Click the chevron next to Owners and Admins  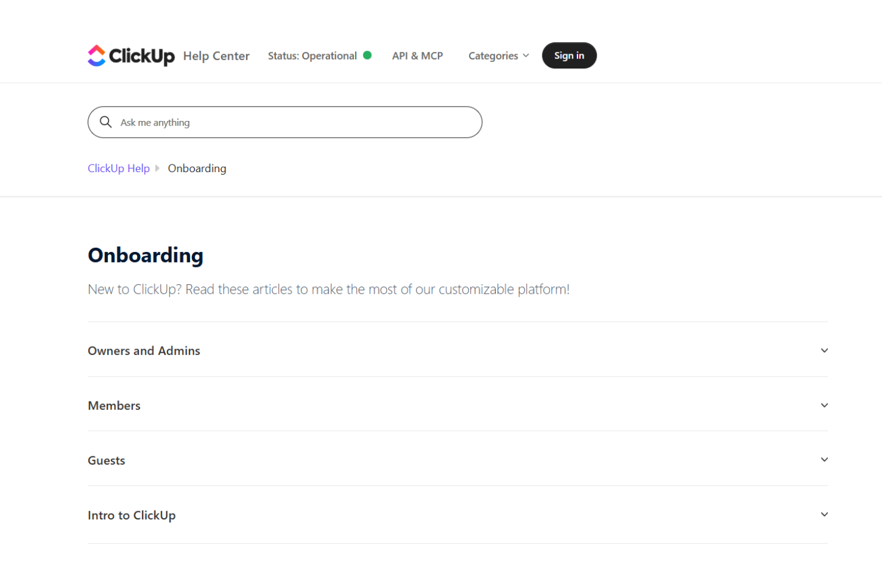pos(824,350)
